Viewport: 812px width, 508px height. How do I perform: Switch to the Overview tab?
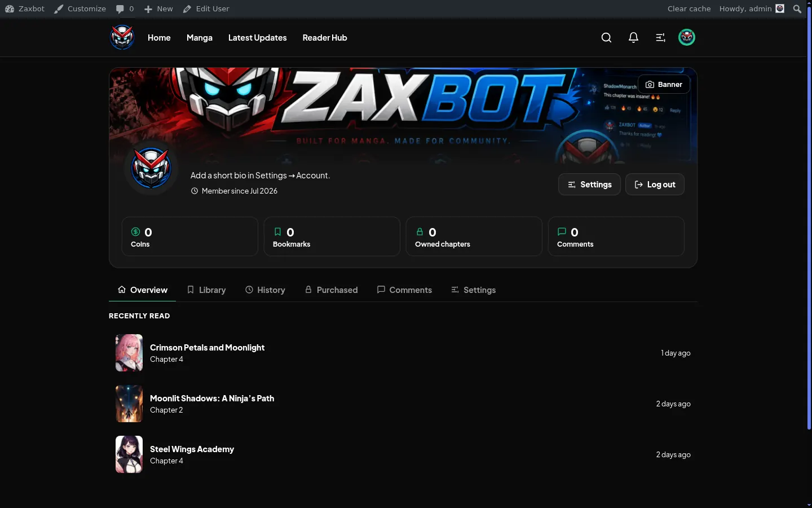142,290
